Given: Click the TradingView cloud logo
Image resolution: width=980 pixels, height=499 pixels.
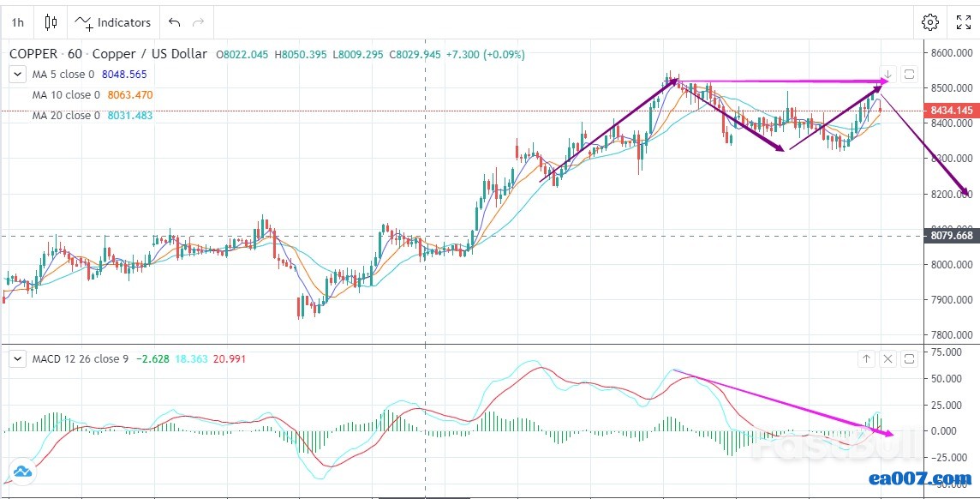Looking at the screenshot, I should click(x=22, y=471).
